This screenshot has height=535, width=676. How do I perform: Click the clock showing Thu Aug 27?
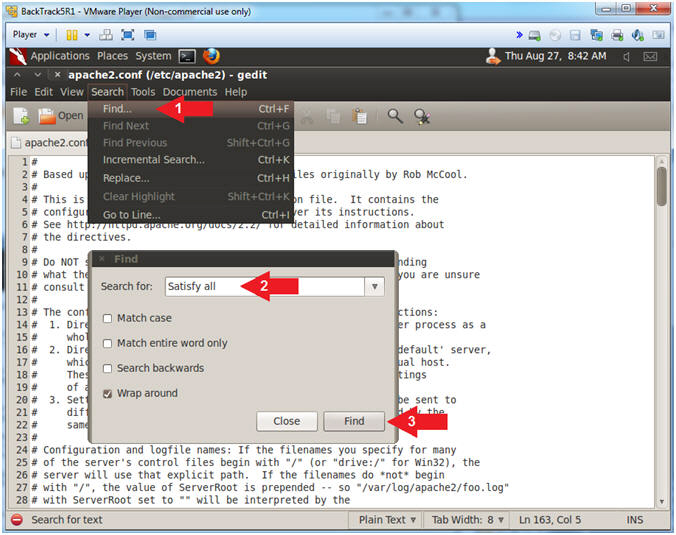pyautogui.click(x=555, y=56)
